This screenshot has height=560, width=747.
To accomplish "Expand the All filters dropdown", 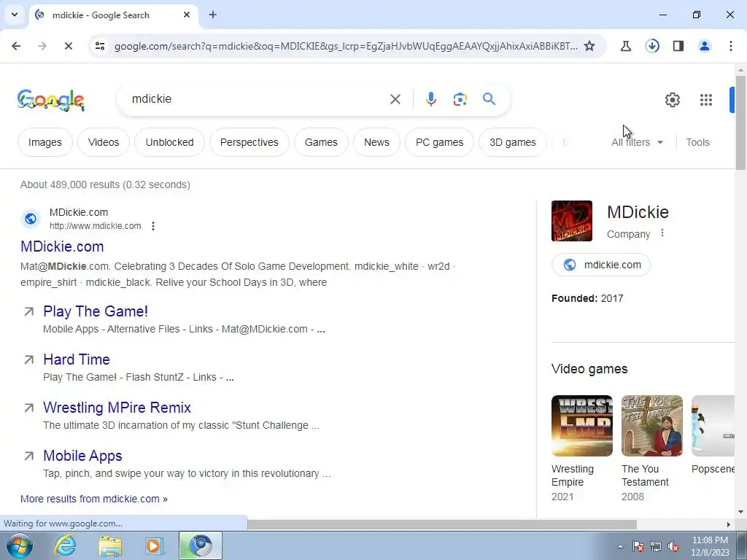I will coord(637,142).
